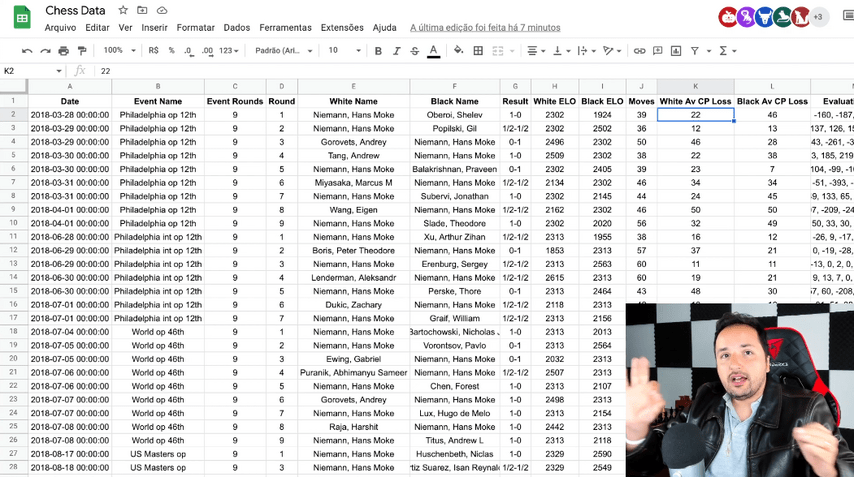Viewport: 854px width, 477px height.
Task: Open the functions dropdown
Action: 728,51
